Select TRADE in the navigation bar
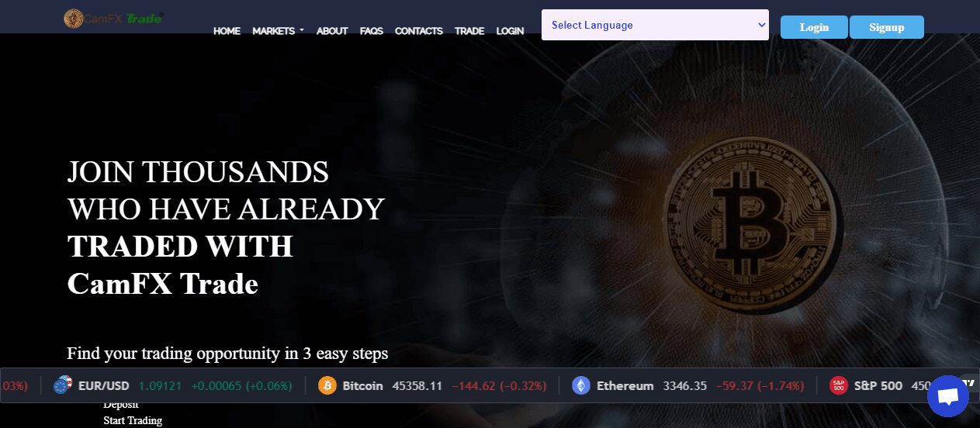980x428 pixels. coord(469,31)
